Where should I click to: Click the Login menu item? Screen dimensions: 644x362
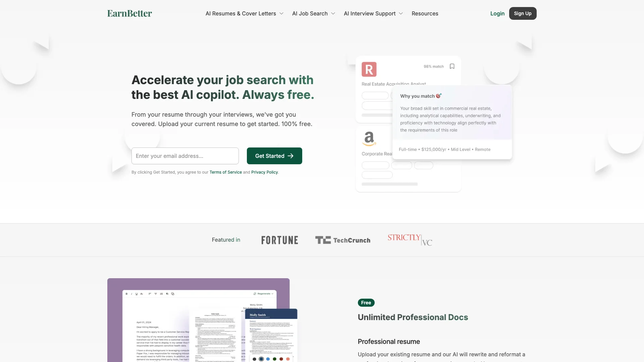(x=497, y=13)
